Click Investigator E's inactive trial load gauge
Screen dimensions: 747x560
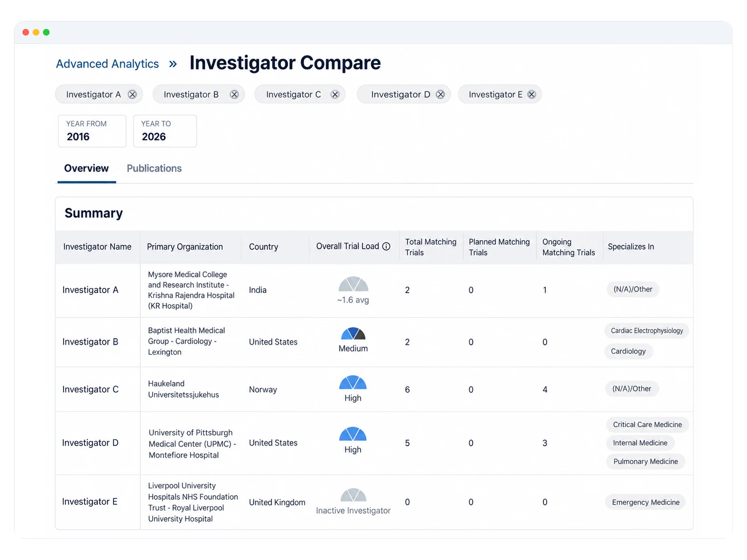(353, 495)
